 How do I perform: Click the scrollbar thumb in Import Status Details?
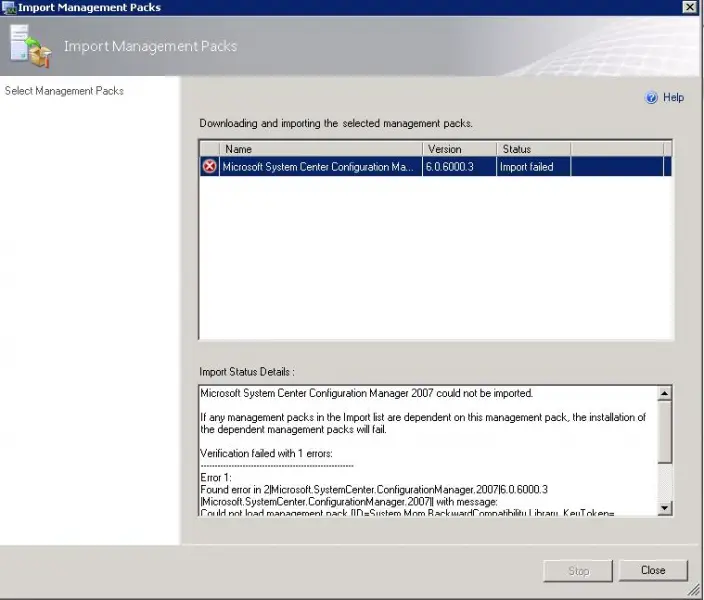coord(664,432)
